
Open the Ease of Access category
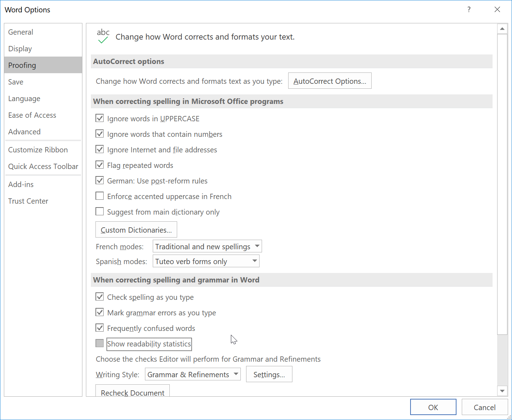[x=43, y=115]
